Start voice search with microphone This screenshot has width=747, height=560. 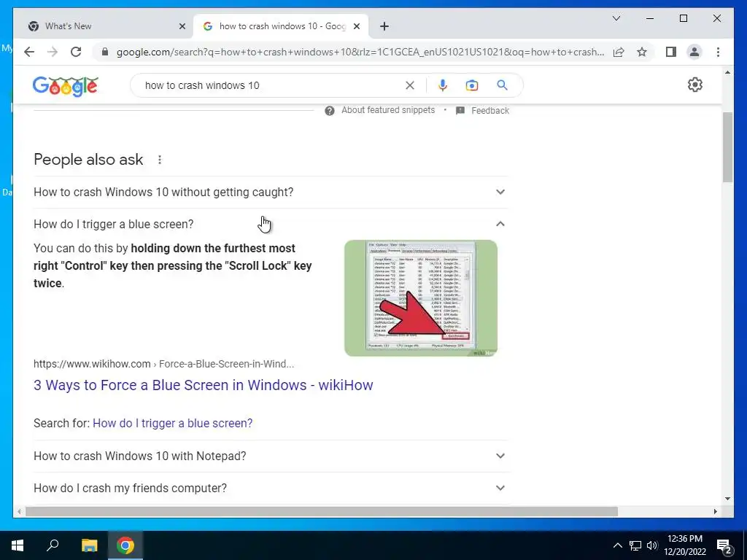443,85
